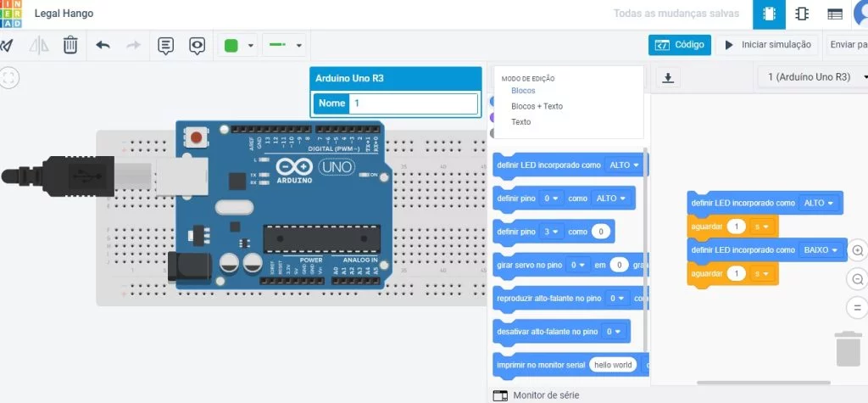Undo the last action
Viewport: 868px width, 403px height.
click(x=103, y=45)
